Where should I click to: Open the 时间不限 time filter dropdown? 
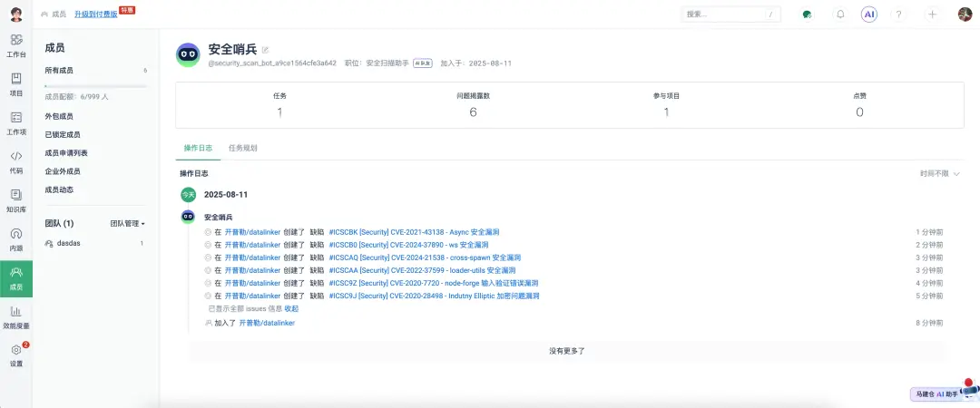click(939, 174)
